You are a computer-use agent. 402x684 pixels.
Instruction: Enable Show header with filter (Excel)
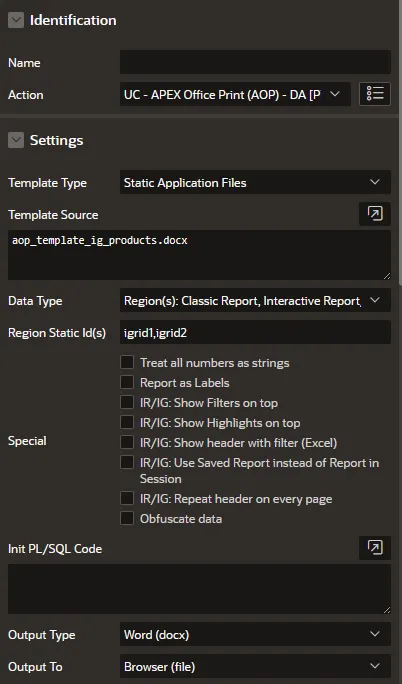(127, 442)
